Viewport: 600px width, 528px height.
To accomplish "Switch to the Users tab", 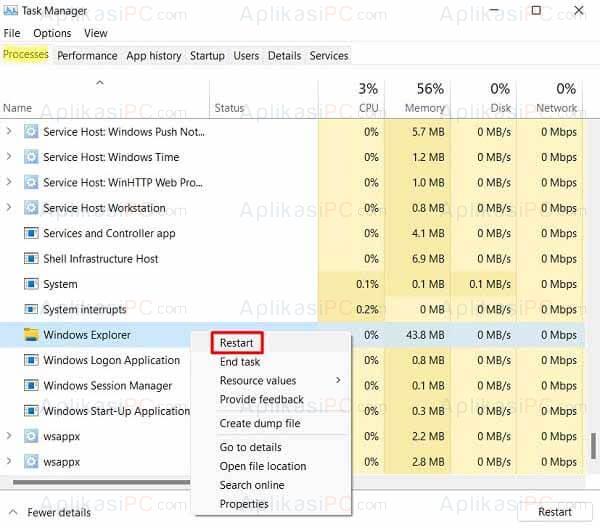I will (246, 56).
